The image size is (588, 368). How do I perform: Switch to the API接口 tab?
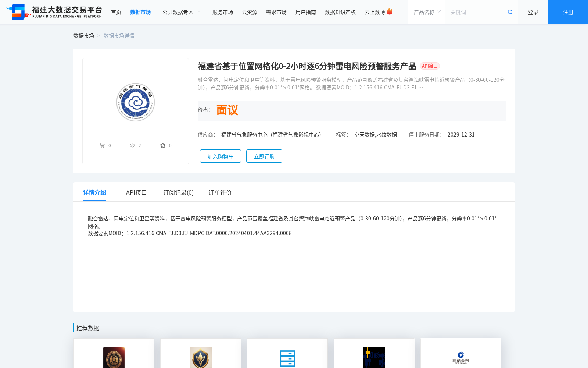click(136, 192)
